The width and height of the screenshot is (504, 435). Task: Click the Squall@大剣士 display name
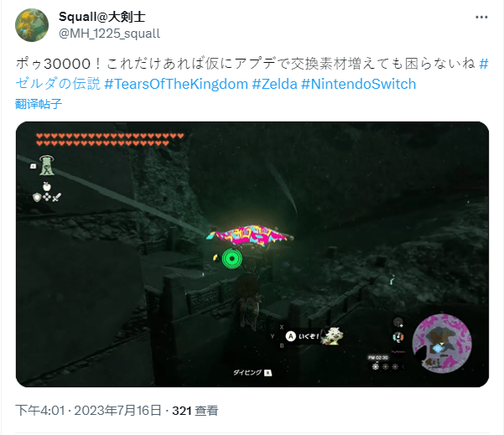pyautogui.click(x=102, y=17)
